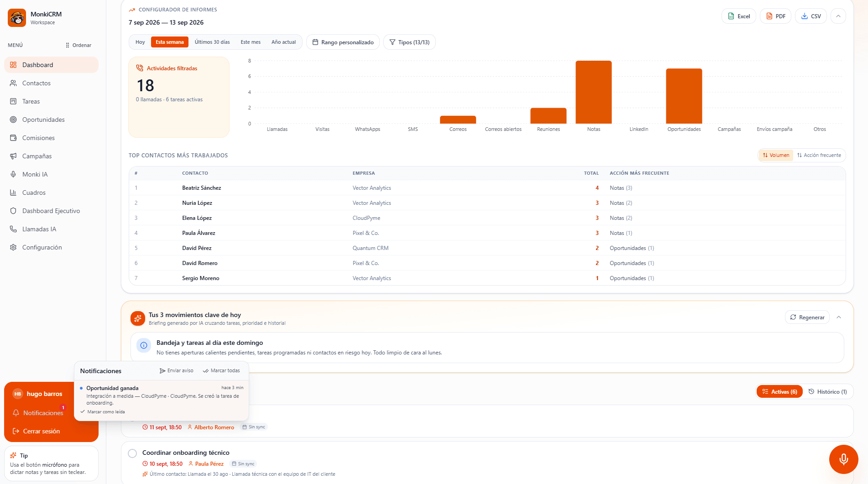The width and height of the screenshot is (868, 484).
Task: Click the MonkiCRM monkey logo
Action: (x=17, y=18)
